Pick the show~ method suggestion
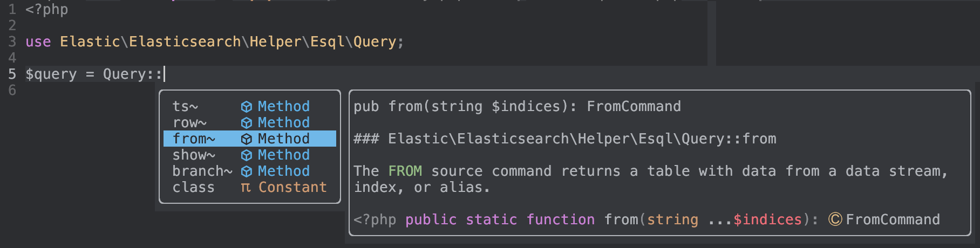This screenshot has width=980, height=248. click(x=194, y=155)
